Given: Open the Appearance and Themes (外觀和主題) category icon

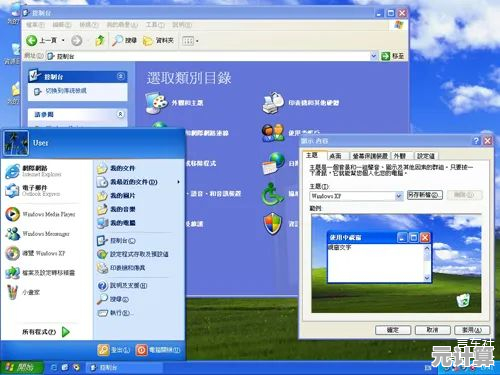Looking at the screenshot, I should point(156,103).
